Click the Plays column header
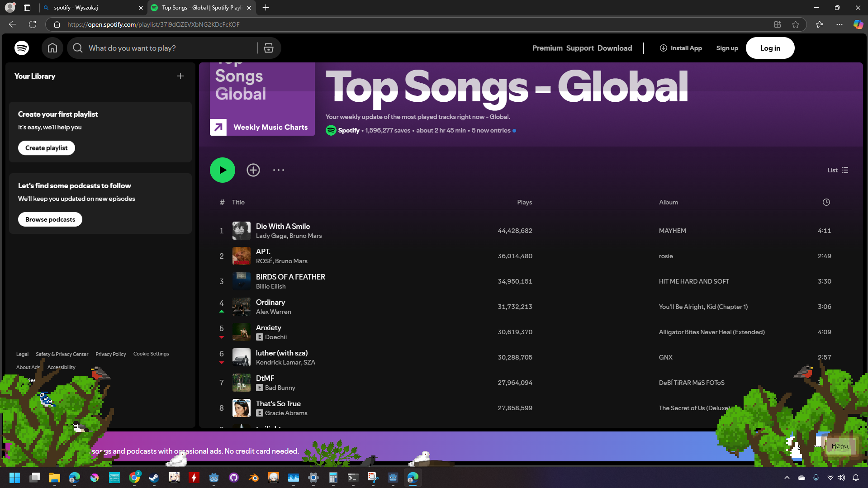The width and height of the screenshot is (868, 488). [x=525, y=202]
